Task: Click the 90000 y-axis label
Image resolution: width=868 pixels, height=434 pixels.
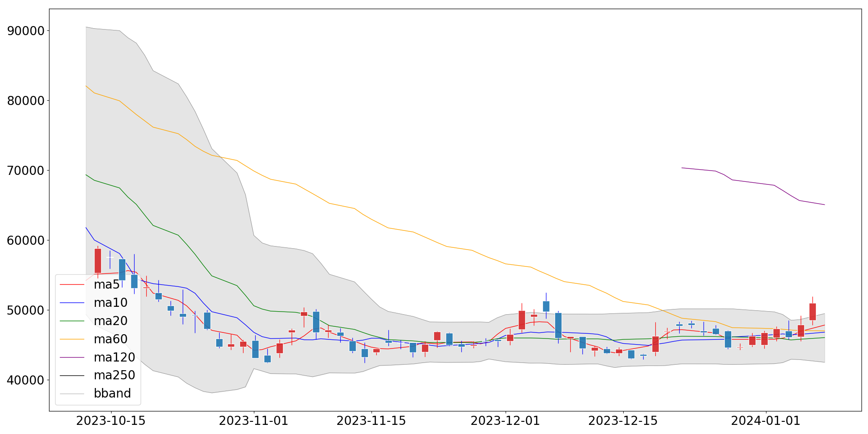Action: pos(26,31)
